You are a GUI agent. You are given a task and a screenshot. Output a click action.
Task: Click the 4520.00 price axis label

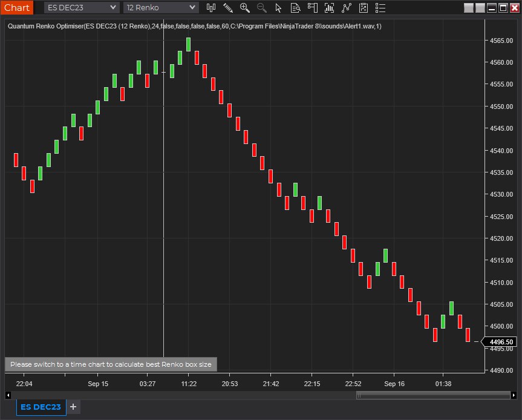coord(501,238)
